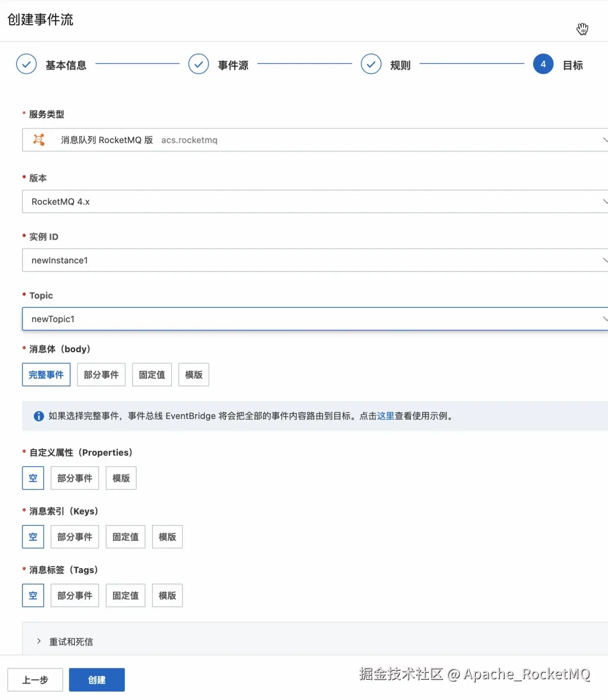Click the blue info icon in the hint banner
This screenshot has height=700, width=608.
[x=39, y=416]
